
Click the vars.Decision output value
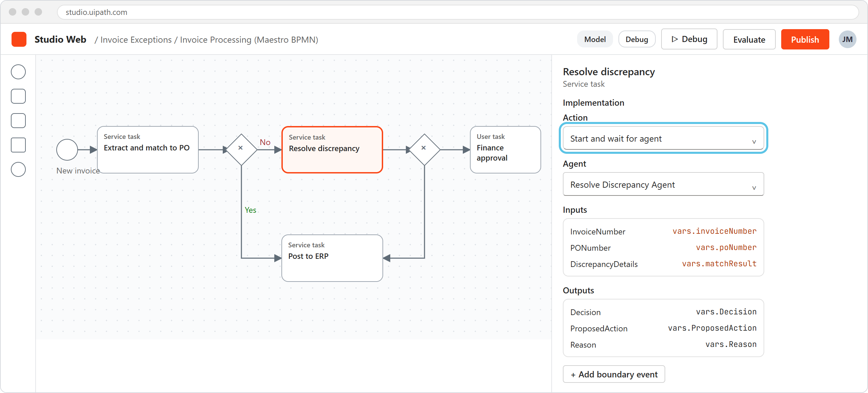[x=726, y=312]
